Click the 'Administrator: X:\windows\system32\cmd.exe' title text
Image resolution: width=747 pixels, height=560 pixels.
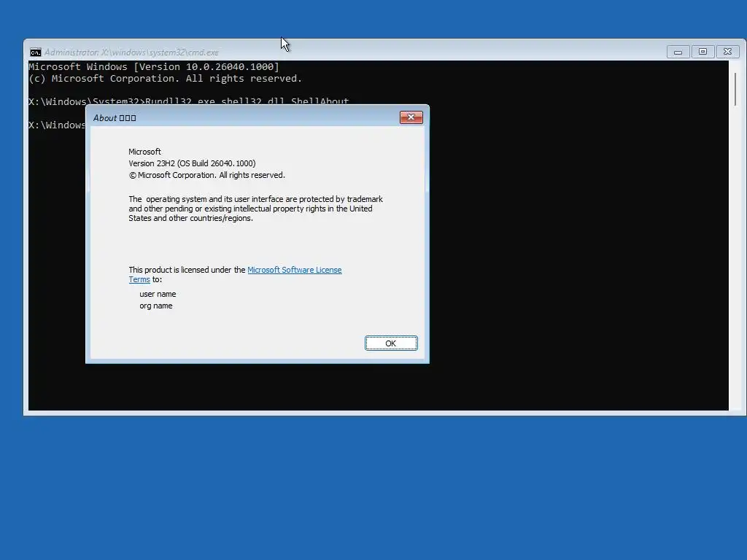tap(131, 52)
